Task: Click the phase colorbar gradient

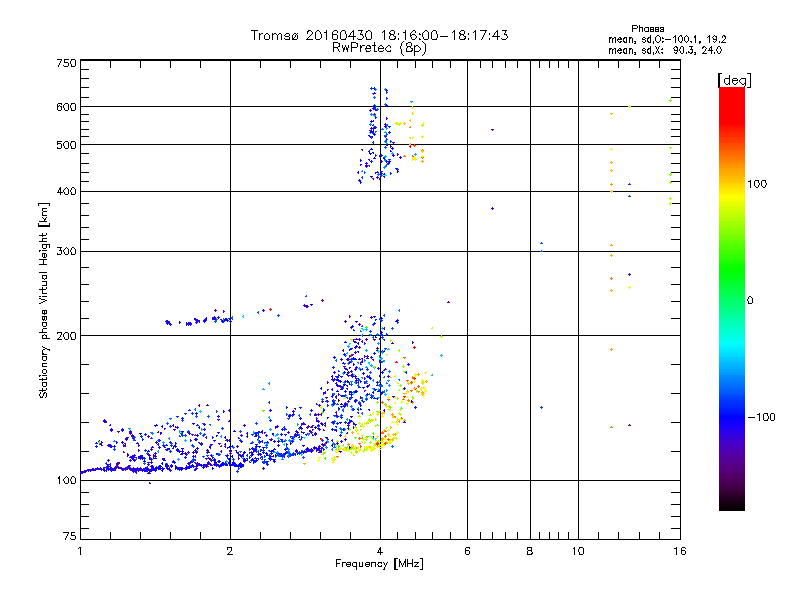Action: [732, 298]
